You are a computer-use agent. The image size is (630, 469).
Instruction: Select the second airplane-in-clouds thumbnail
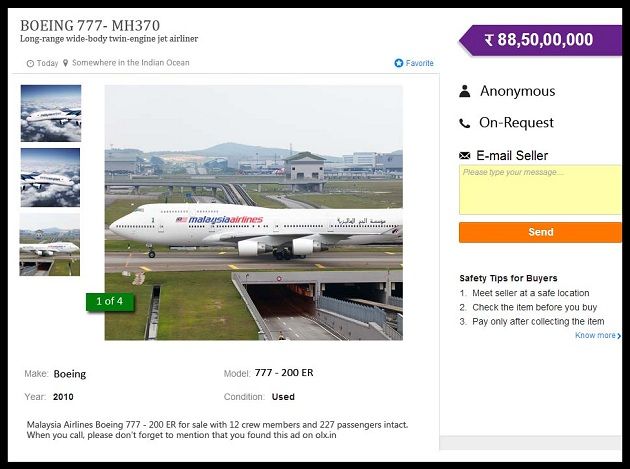click(50, 178)
